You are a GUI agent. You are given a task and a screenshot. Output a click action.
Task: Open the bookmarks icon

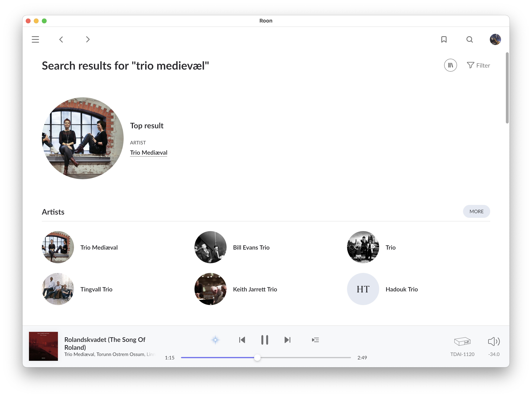[444, 39]
